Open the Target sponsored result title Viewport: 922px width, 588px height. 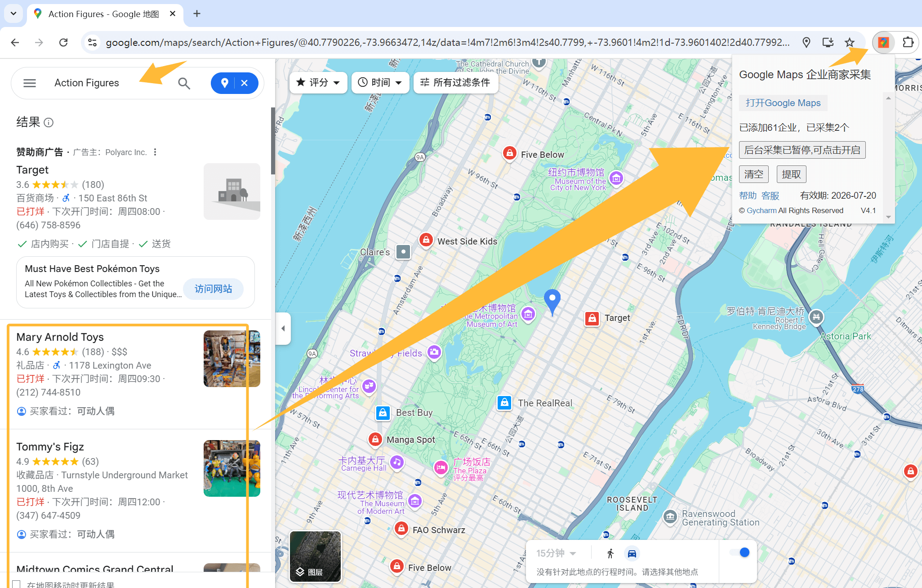pyautogui.click(x=32, y=170)
